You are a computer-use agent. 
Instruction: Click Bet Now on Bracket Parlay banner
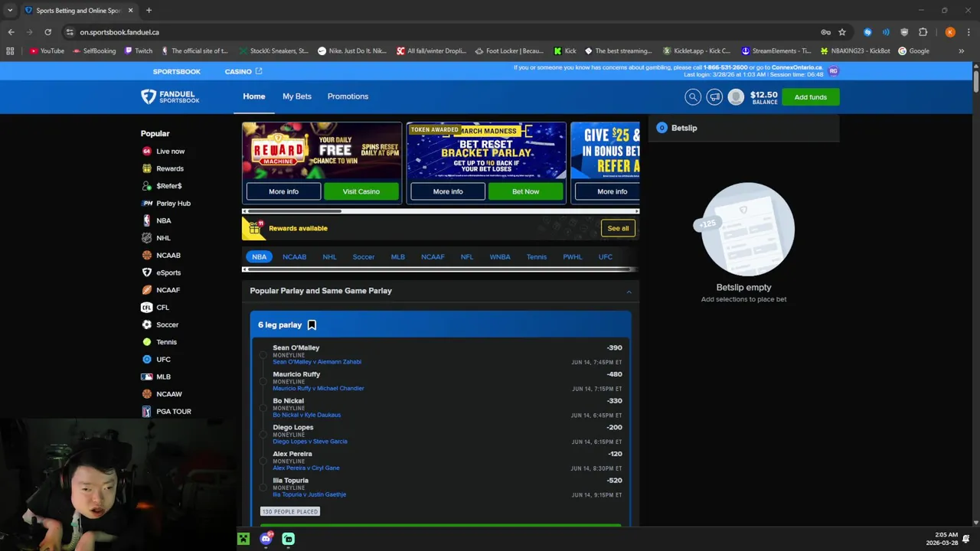click(525, 191)
